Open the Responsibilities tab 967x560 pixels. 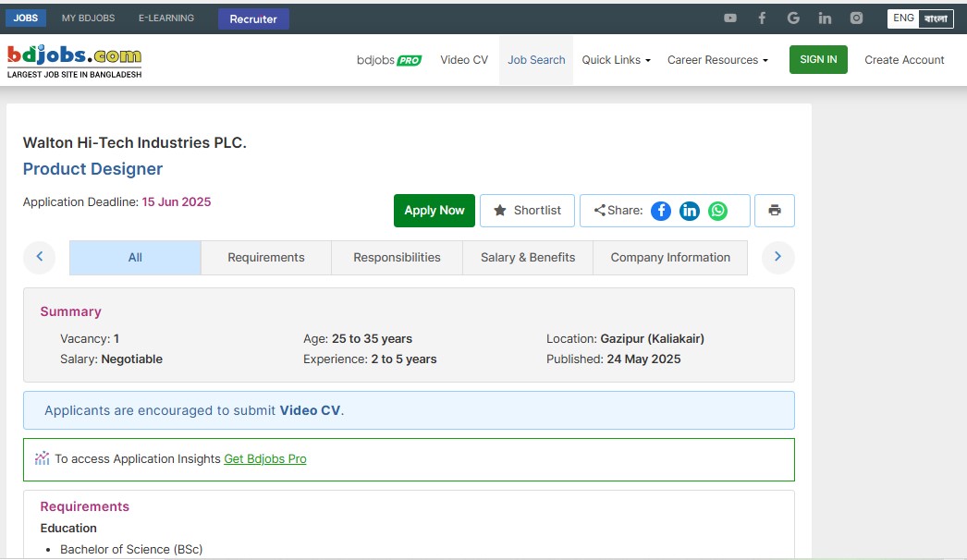pyautogui.click(x=398, y=258)
